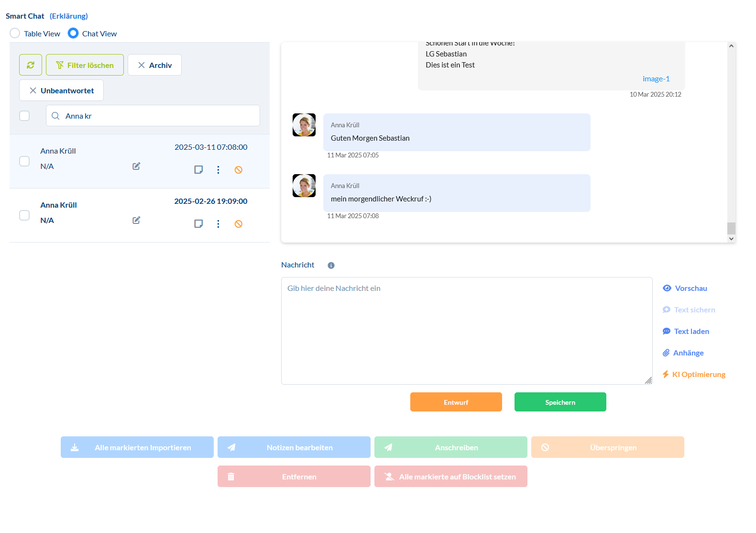Viewport: 756px width, 533px height.
Task: Click the green refresh icon button
Action: click(x=31, y=65)
